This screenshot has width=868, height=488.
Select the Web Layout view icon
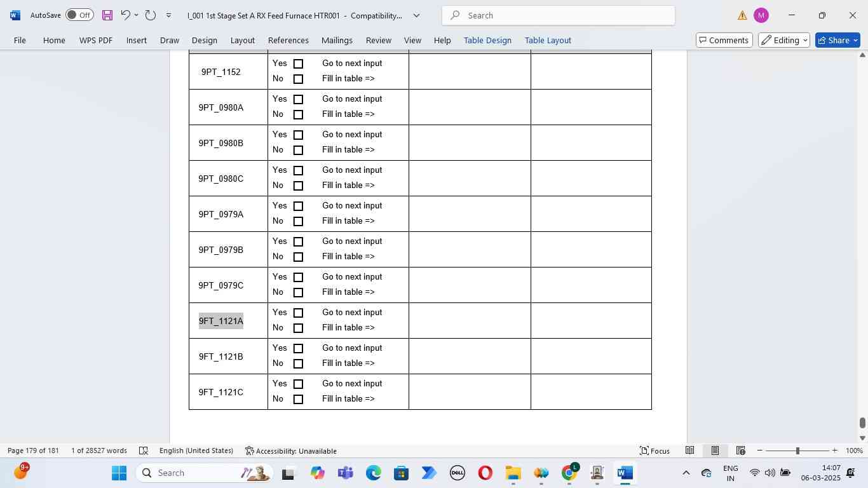[x=740, y=451]
